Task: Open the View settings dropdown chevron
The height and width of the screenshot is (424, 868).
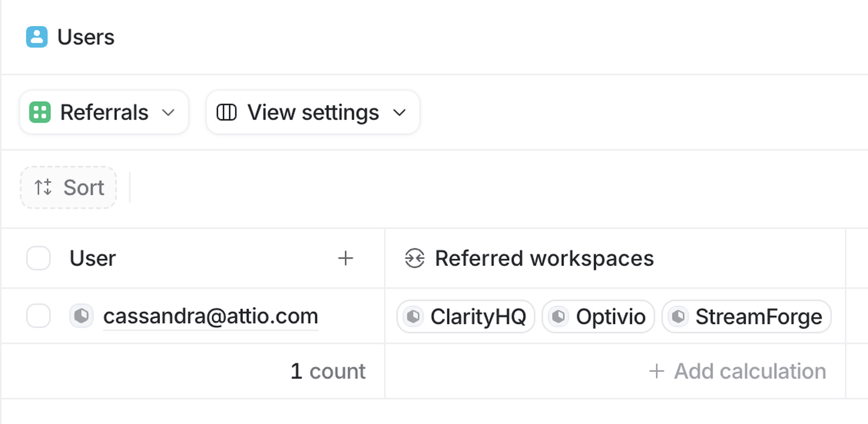Action: pos(400,112)
